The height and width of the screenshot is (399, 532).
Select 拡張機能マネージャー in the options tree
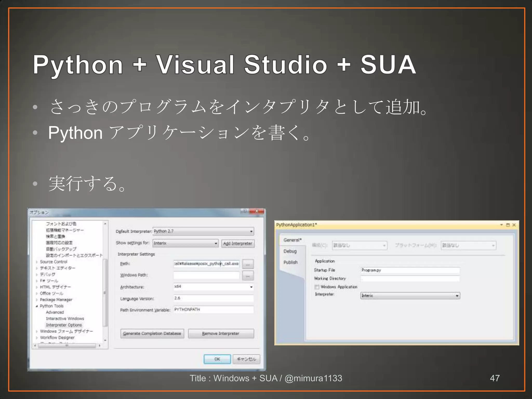click(x=65, y=230)
